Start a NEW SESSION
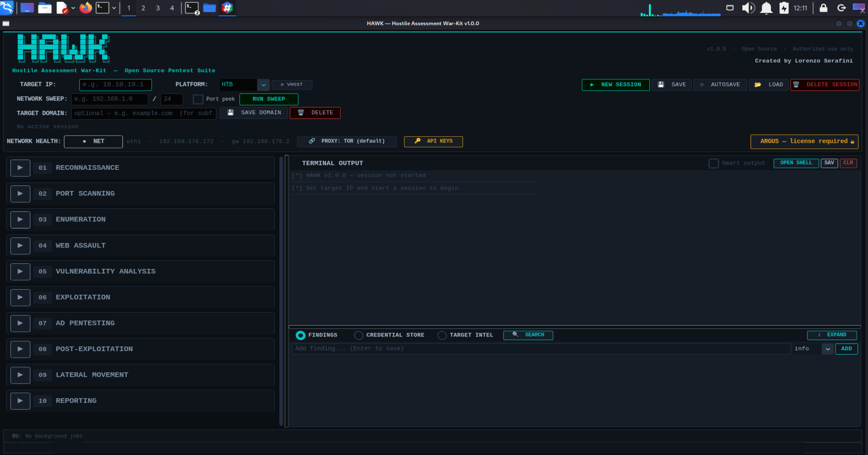The image size is (868, 455). [616, 85]
